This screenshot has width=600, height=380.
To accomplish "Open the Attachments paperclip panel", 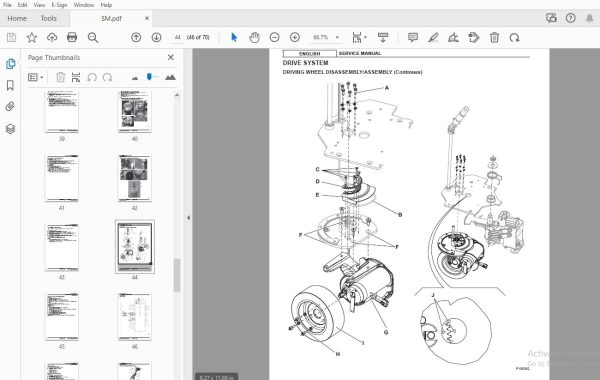I will 10,107.
